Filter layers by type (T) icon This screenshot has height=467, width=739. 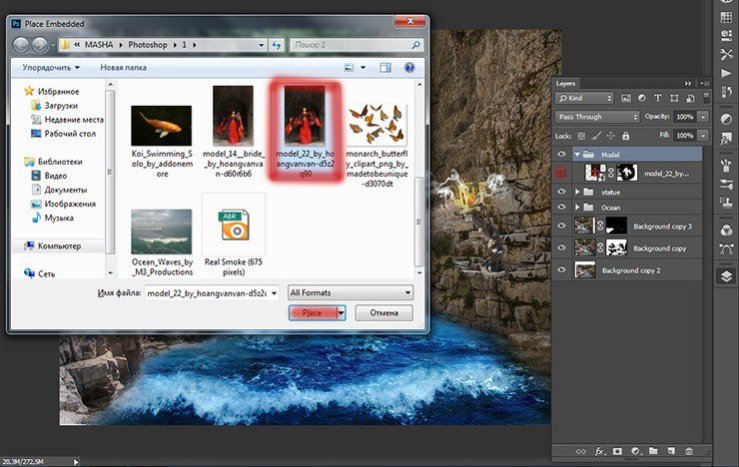pos(656,99)
